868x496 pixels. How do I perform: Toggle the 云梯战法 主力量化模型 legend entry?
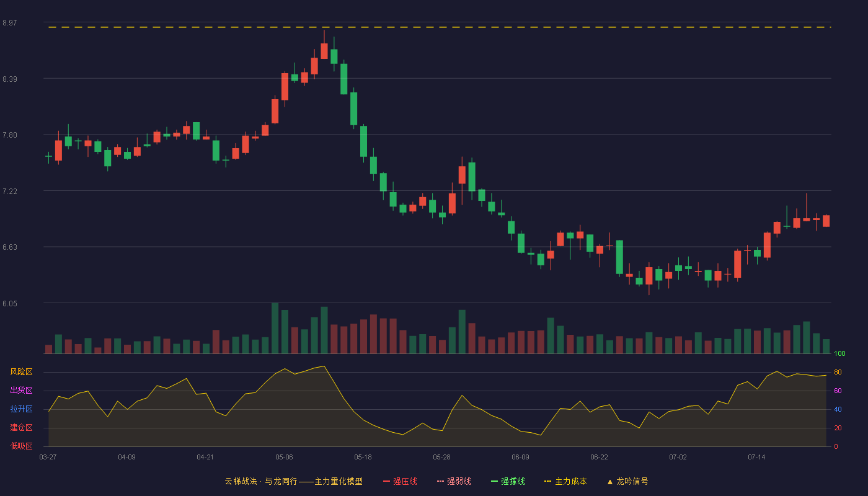[293, 481]
